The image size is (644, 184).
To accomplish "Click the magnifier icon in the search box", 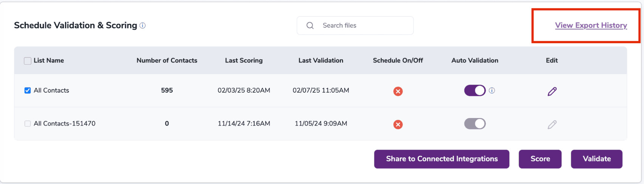I will pos(310,26).
